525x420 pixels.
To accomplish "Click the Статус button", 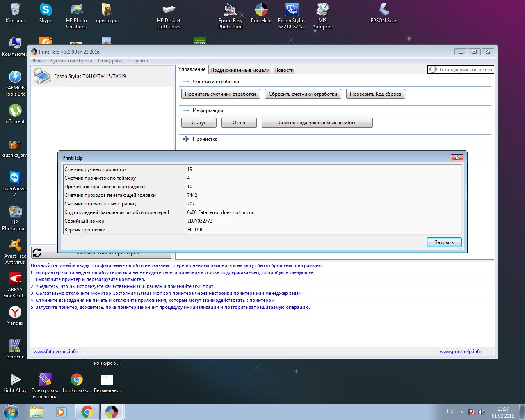I will click(199, 123).
